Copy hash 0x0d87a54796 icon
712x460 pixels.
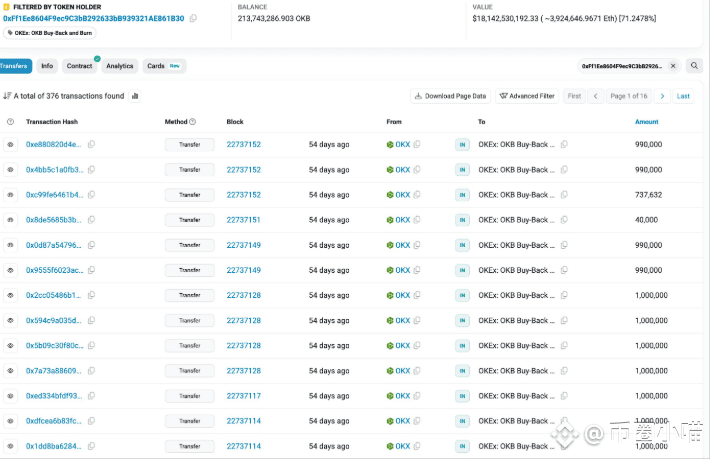pyautogui.click(x=91, y=245)
